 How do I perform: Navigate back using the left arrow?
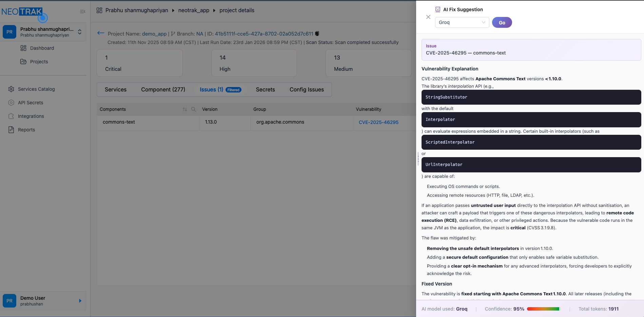click(101, 33)
